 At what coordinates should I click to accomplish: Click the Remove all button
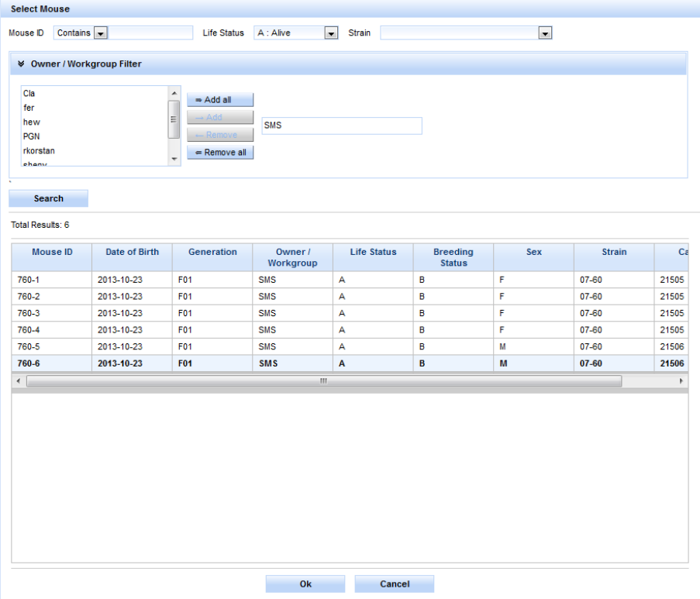point(220,152)
